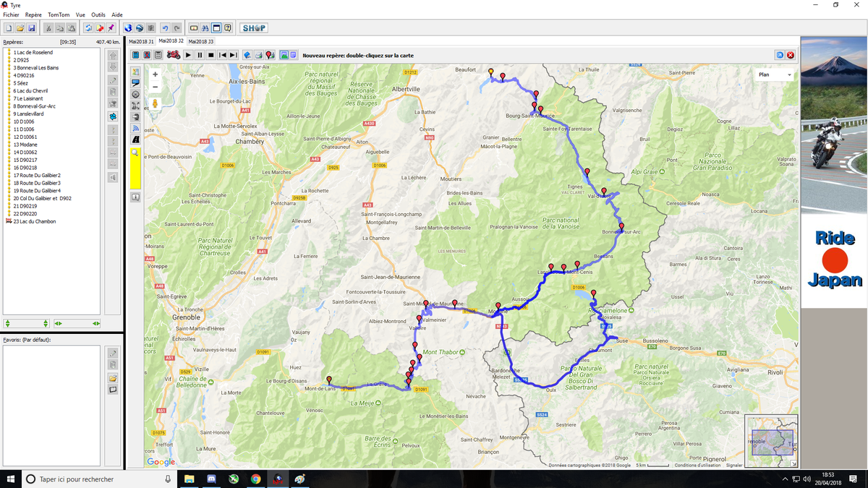Open the Plan map type dropdown
868x488 pixels.
[x=775, y=74]
